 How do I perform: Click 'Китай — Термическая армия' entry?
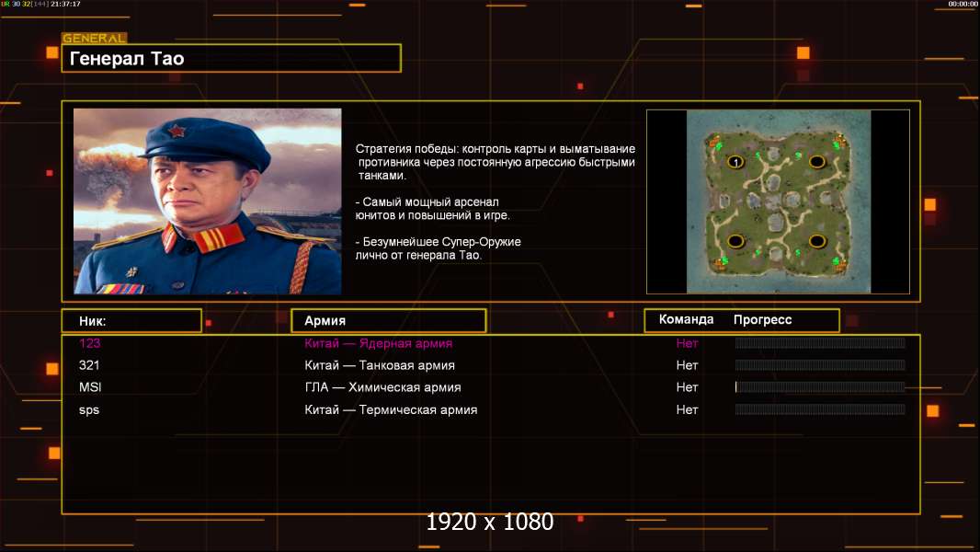coord(391,410)
